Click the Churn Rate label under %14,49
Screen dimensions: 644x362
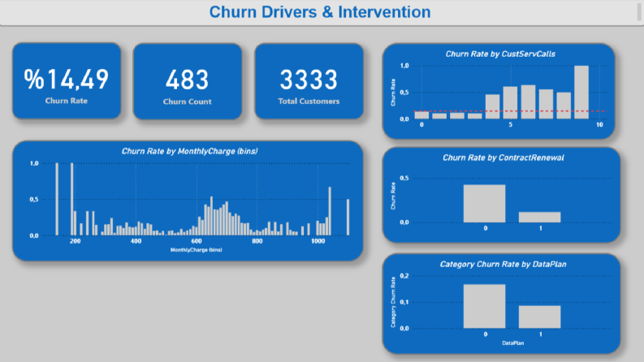(67, 101)
